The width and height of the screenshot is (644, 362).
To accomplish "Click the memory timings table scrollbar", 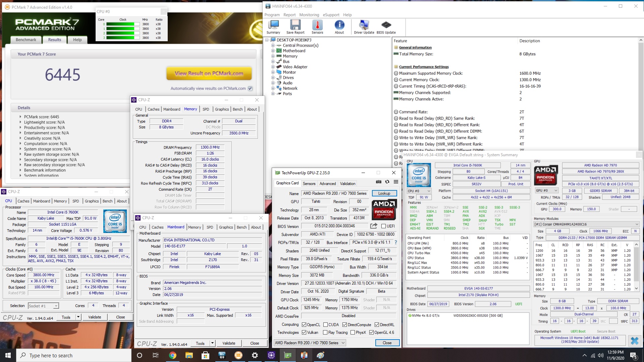I will pos(636,267).
